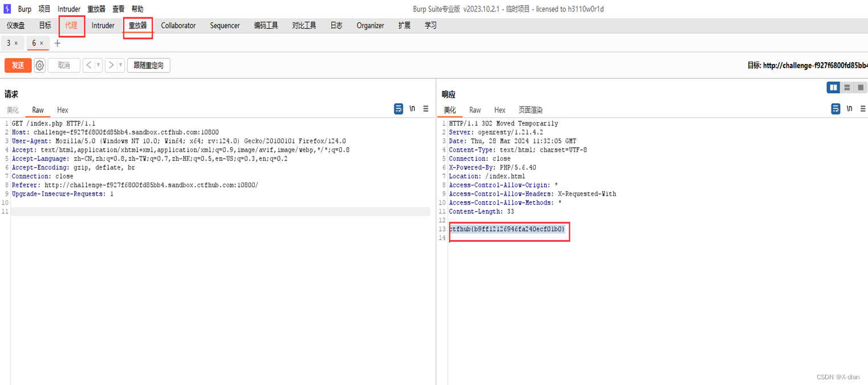The height and width of the screenshot is (385, 868).
Task: Open the 查看 menu
Action: (117, 9)
